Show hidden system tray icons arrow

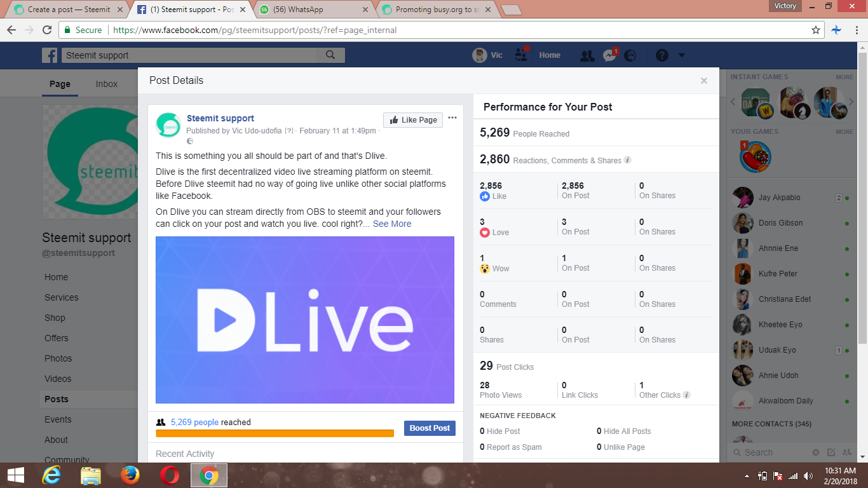(747, 475)
